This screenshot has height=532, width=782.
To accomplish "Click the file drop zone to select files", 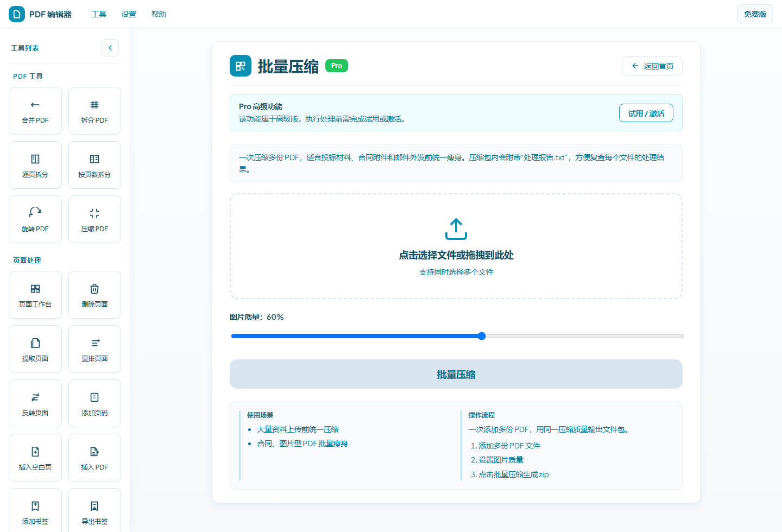I will click(456, 246).
